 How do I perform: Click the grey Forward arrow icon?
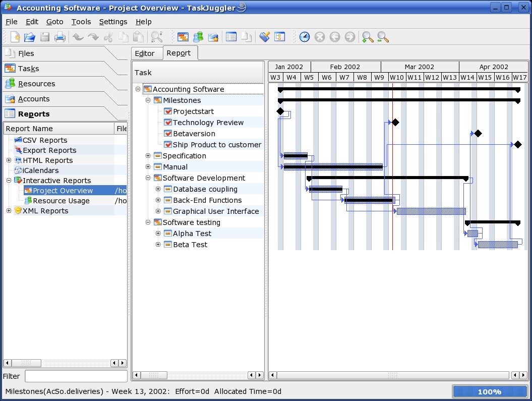pyautogui.click(x=350, y=37)
